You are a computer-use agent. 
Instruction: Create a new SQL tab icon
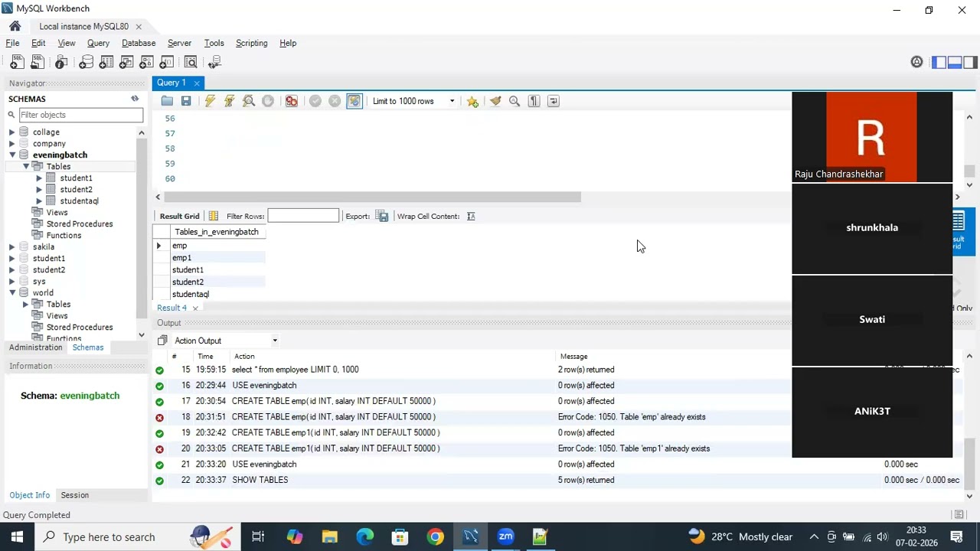tap(16, 62)
